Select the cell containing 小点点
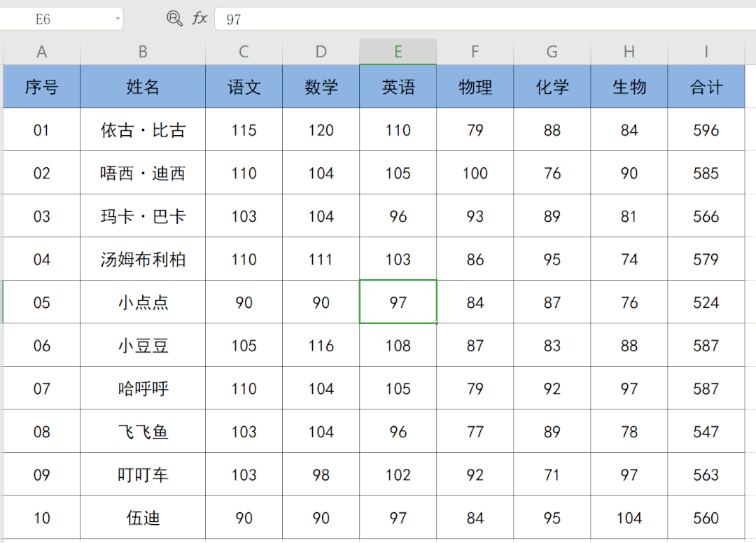The height and width of the screenshot is (543, 756). coord(142,302)
